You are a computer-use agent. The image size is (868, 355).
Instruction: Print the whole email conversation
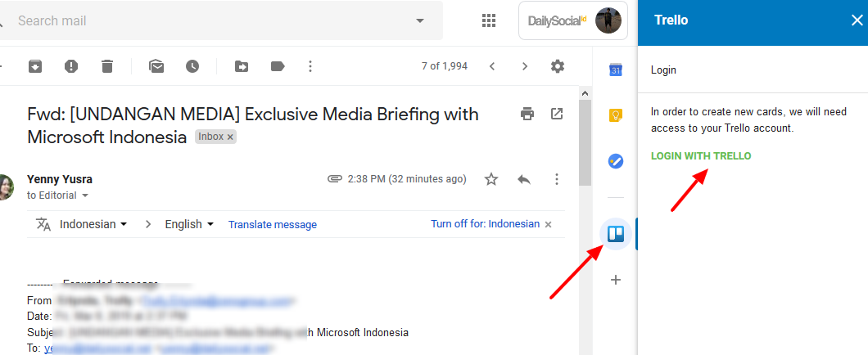pos(527,114)
